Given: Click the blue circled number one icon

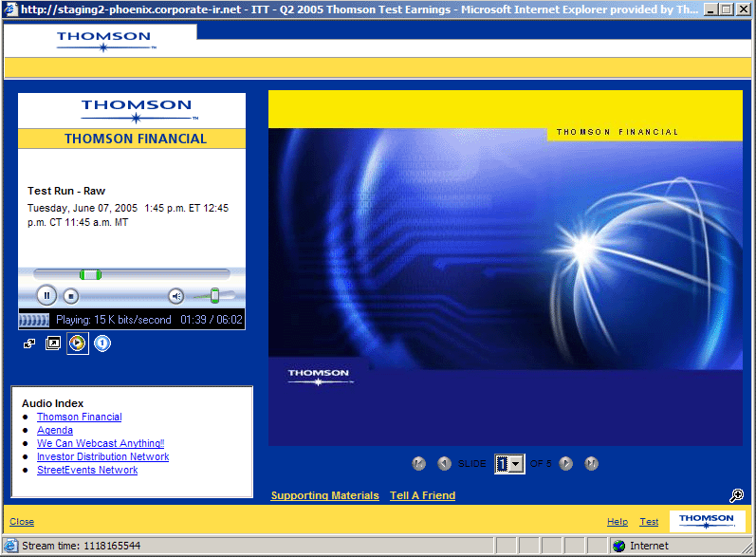Looking at the screenshot, I should pyautogui.click(x=102, y=343).
